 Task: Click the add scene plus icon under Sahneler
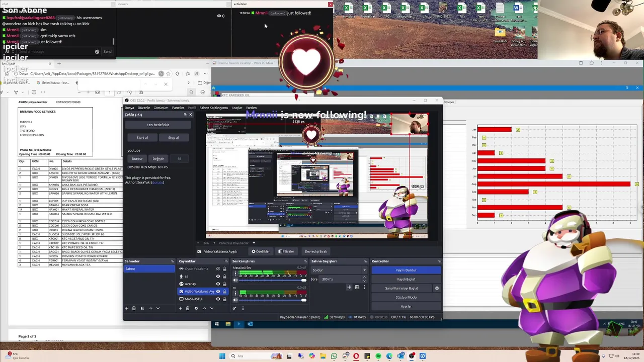pos(127,308)
